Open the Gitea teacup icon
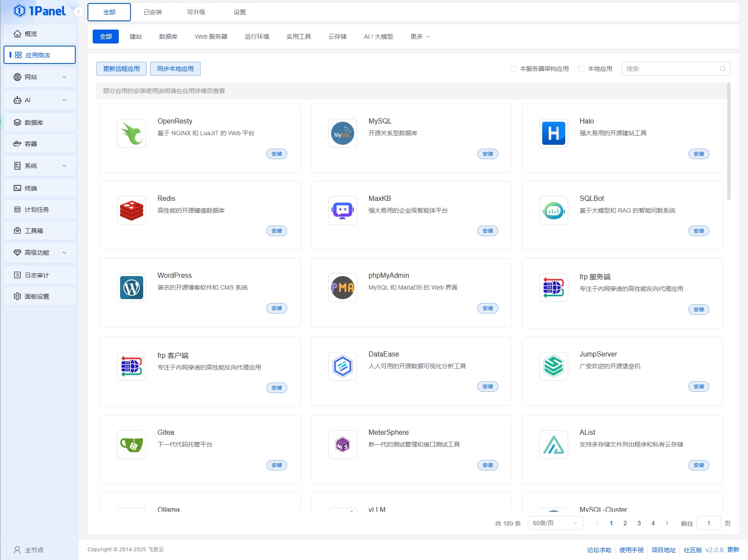748x560 pixels. (131, 444)
